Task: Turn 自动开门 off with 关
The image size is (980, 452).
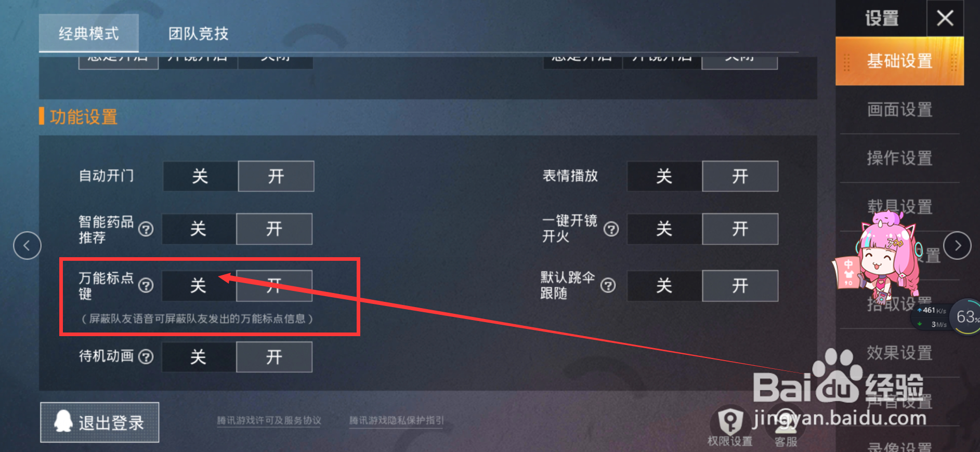Action: click(x=200, y=176)
